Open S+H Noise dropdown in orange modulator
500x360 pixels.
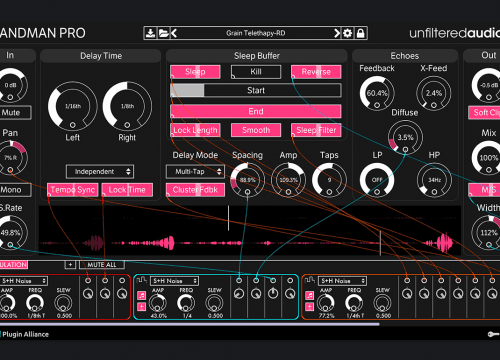tap(342, 281)
